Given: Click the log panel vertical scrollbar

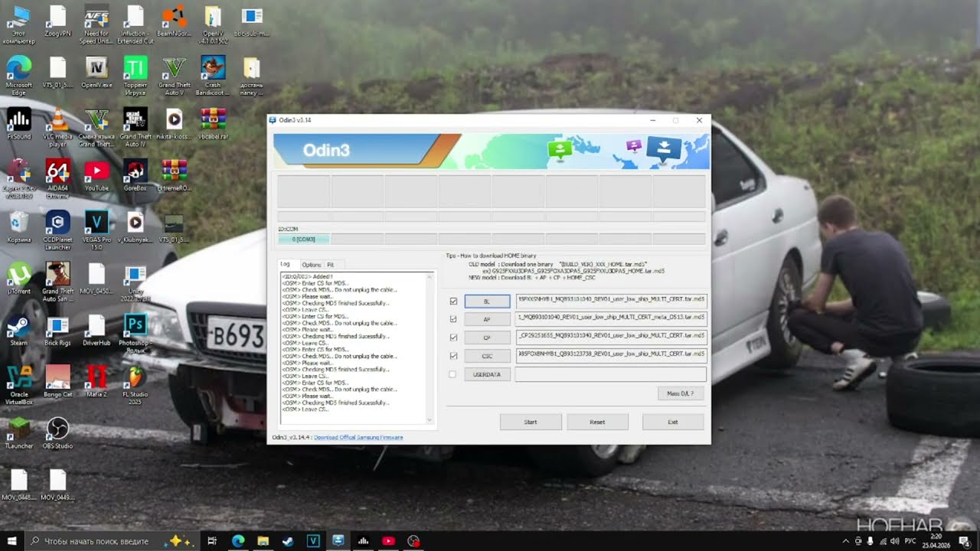Looking at the screenshot, I should tap(430, 347).
